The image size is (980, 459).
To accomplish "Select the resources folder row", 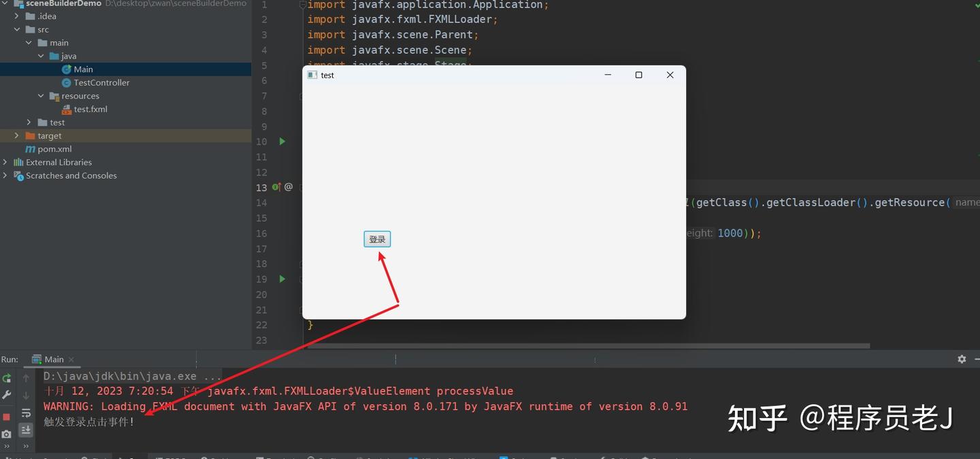I will point(126,96).
